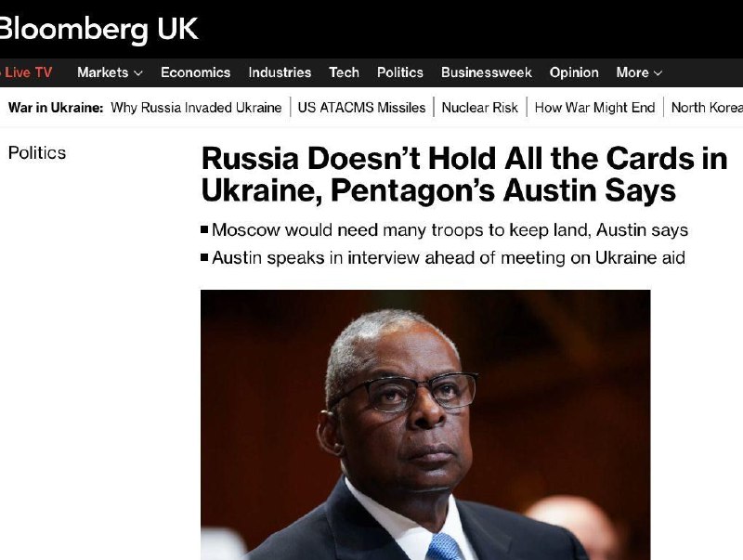Image resolution: width=743 pixels, height=560 pixels.
Task: Go to the Industries section
Action: 280,72
